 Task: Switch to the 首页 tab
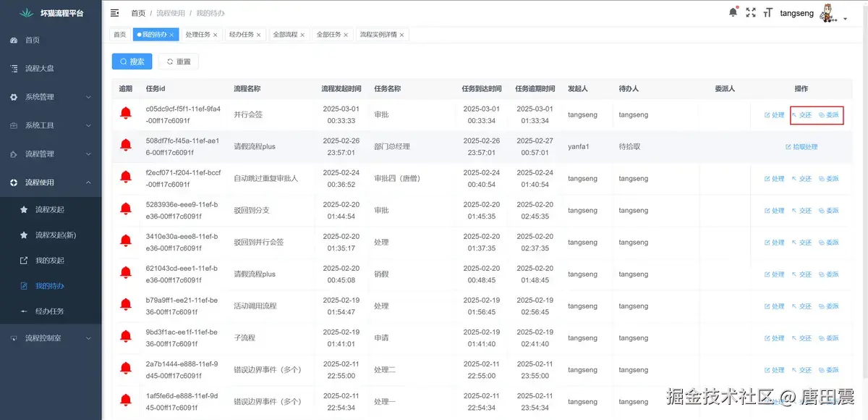[x=120, y=35]
